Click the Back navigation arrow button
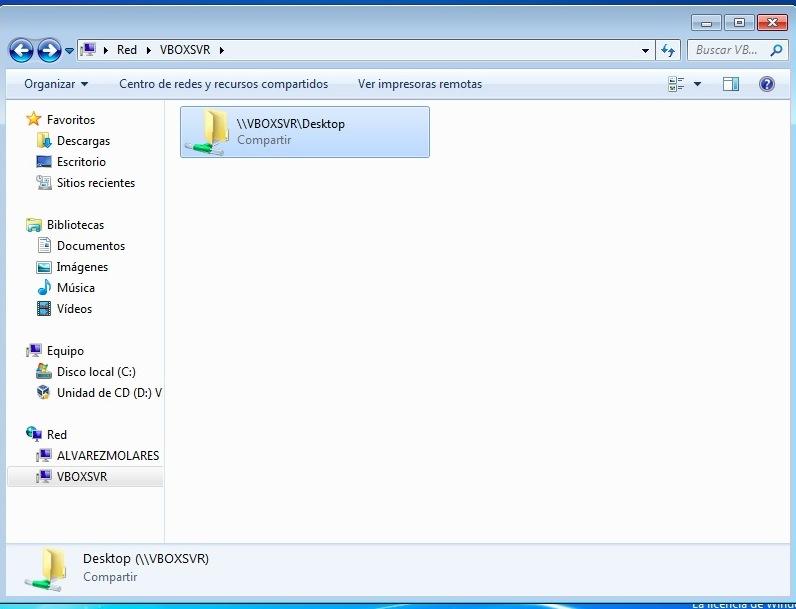Screen dimensions: 796x609 coord(21,50)
